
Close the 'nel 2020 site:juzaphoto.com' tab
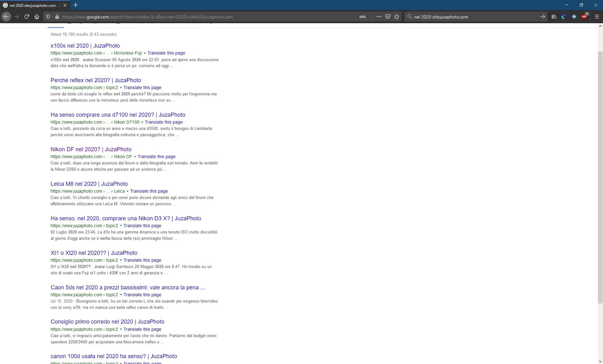65,5
